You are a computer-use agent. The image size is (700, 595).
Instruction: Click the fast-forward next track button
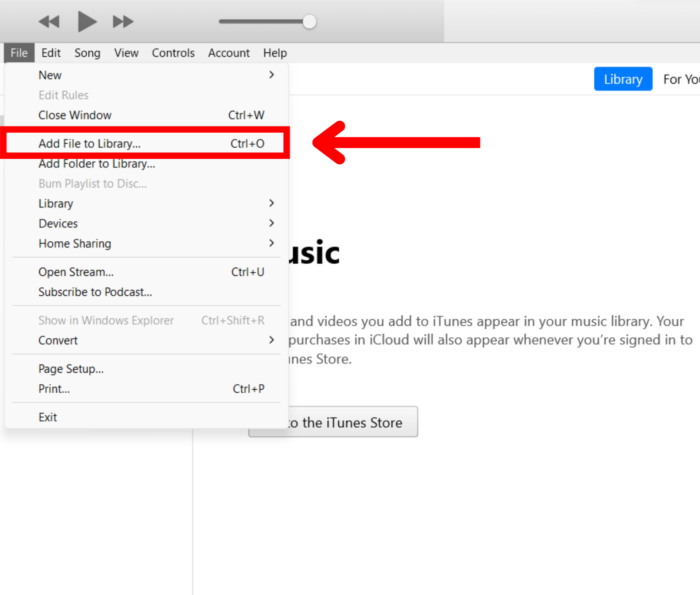pos(123,22)
